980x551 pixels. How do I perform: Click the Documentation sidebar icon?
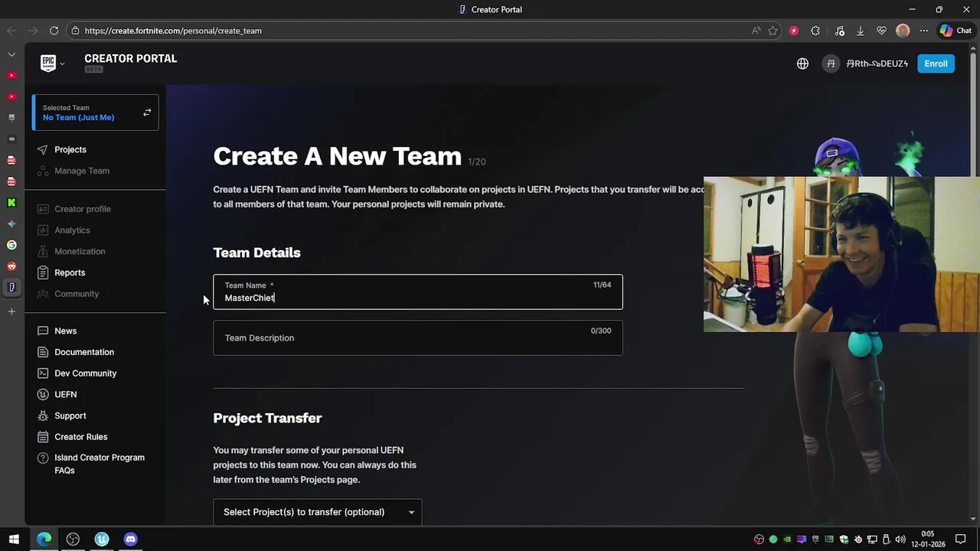tap(43, 352)
